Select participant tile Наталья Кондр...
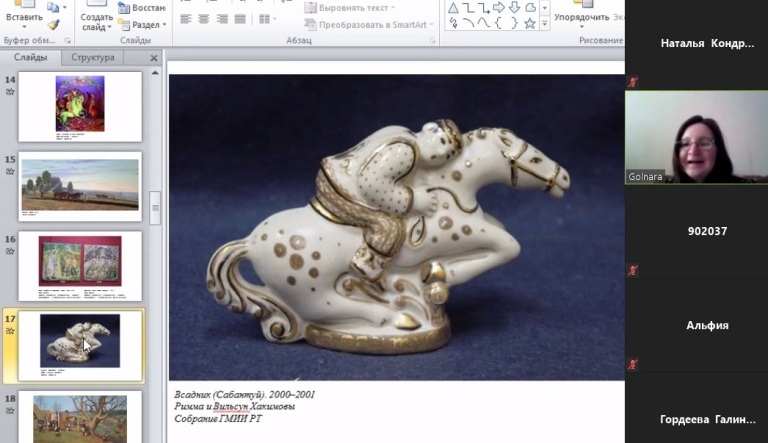Image resolution: width=768 pixels, height=443 pixels. [696, 45]
